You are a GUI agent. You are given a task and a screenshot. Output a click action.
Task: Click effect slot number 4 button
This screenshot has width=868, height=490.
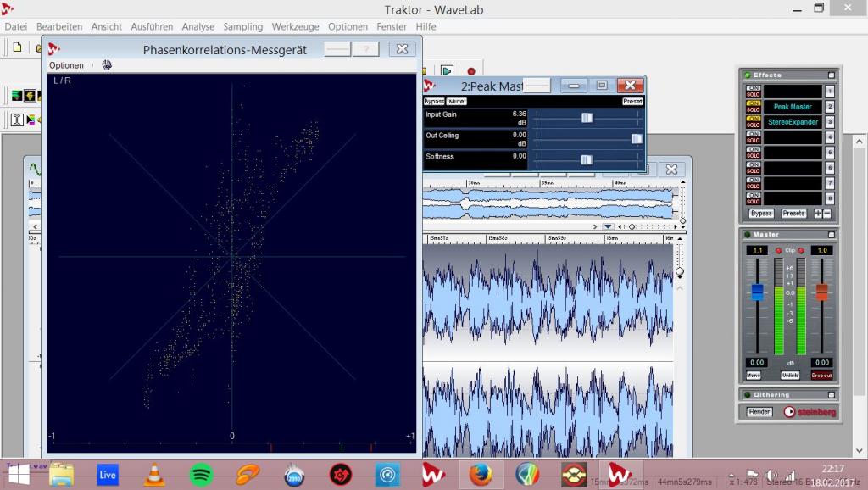830,137
